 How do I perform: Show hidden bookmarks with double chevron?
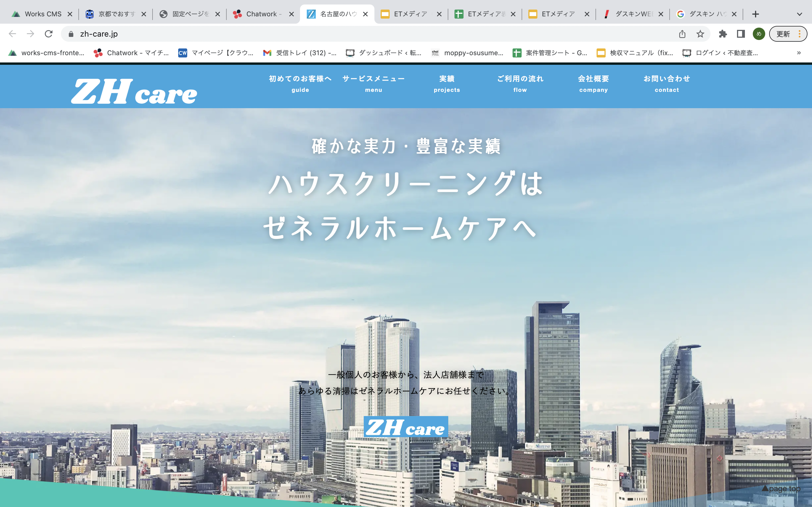coord(799,53)
